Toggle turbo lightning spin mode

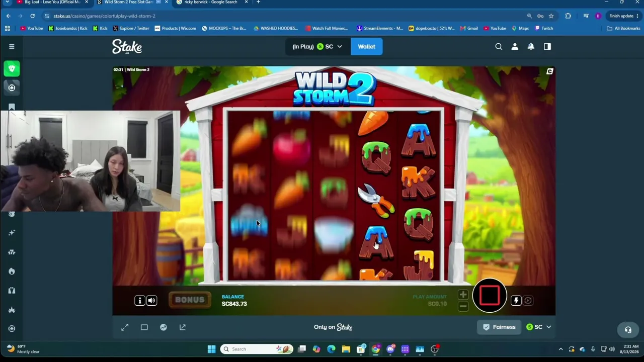coord(516,300)
